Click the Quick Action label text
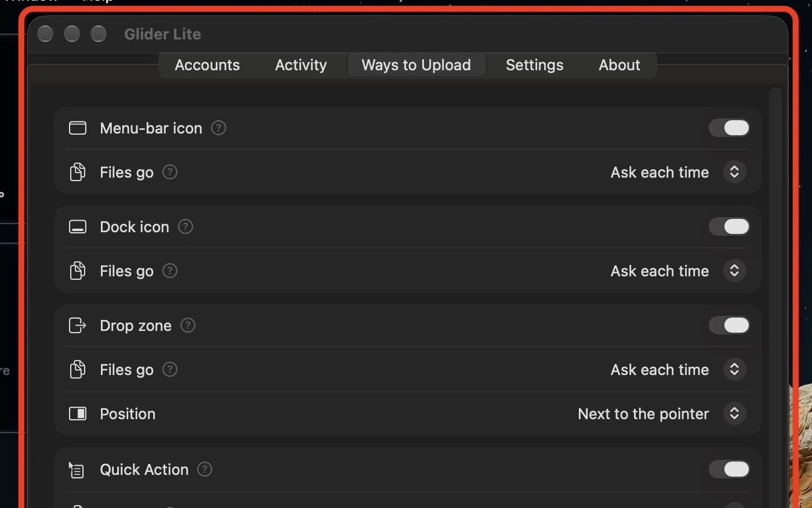812x508 pixels. 144,469
